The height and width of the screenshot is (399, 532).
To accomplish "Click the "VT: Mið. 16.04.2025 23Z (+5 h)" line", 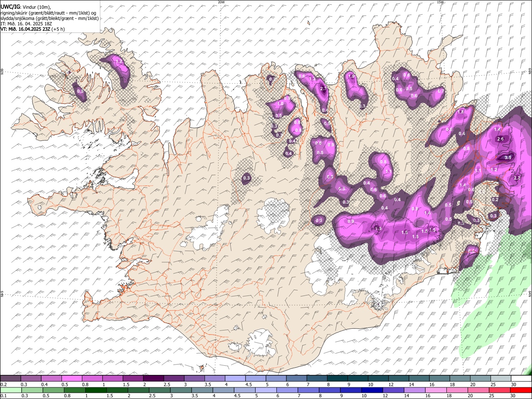I will 32,29.
